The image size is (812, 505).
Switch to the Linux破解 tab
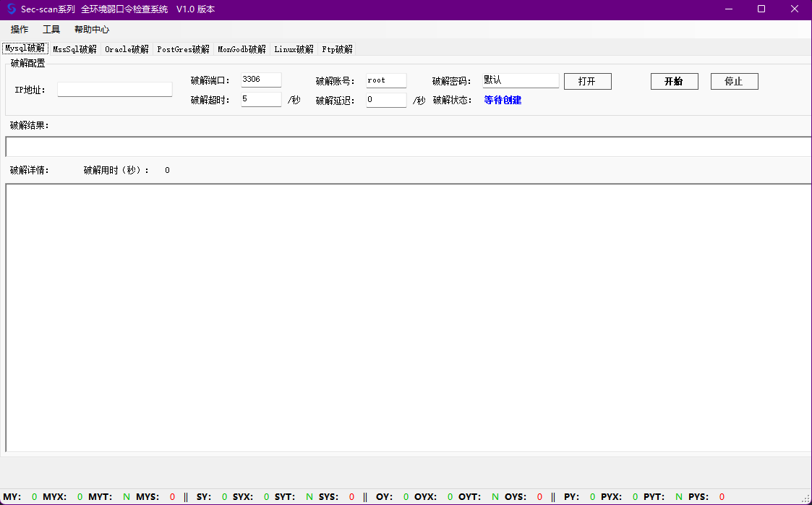294,49
